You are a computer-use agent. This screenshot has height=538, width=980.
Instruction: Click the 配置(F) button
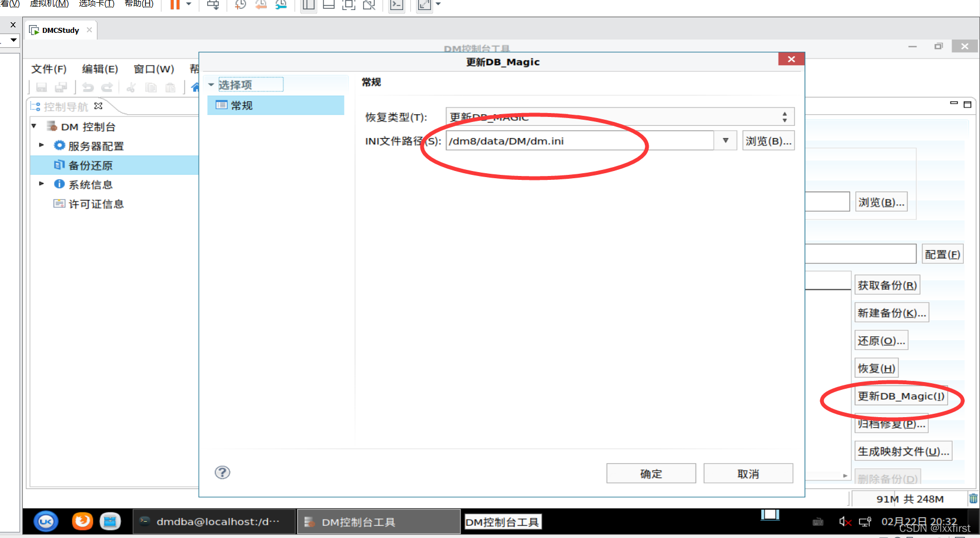(942, 254)
